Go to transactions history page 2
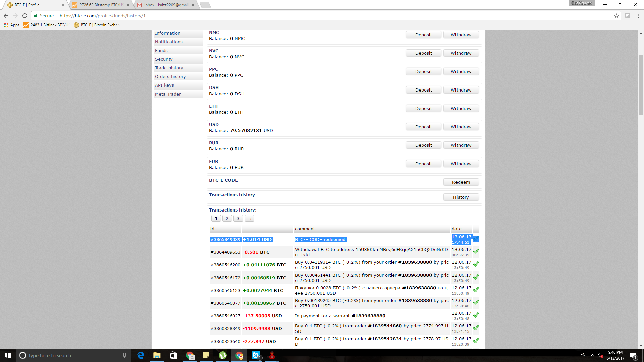This screenshot has height=362, width=644. coord(227,219)
